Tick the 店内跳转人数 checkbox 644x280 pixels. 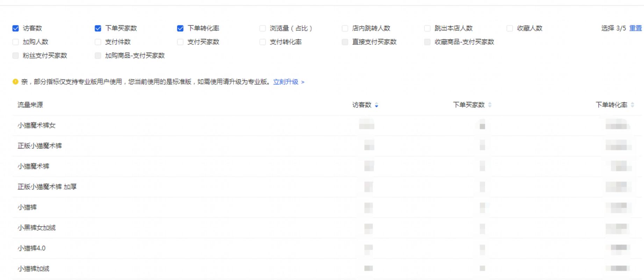345,28
